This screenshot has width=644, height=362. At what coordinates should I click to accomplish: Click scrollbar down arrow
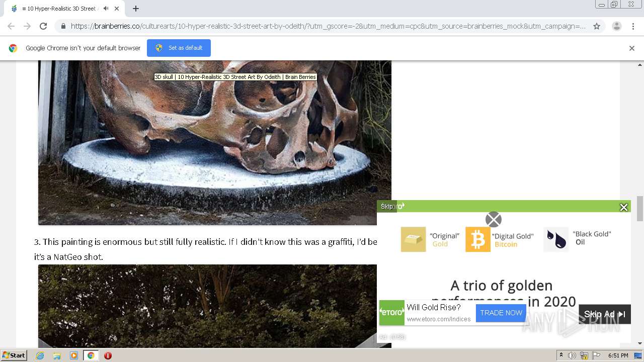pos(640,343)
